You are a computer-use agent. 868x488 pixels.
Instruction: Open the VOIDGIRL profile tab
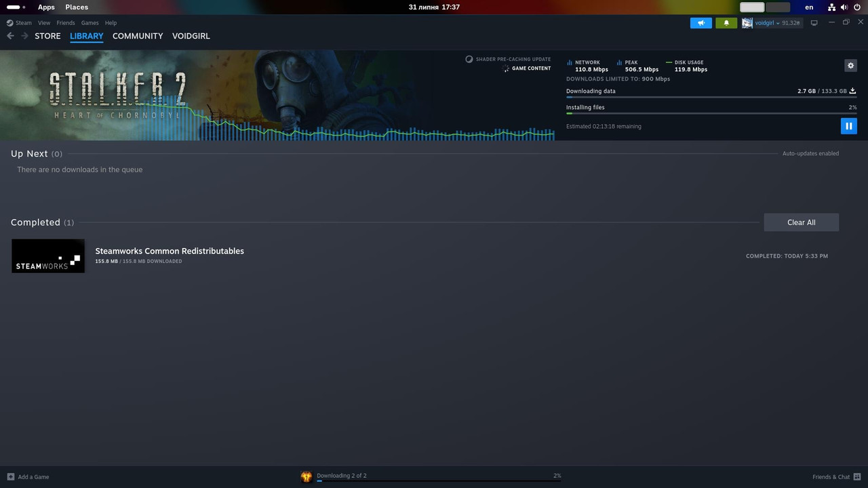(191, 36)
